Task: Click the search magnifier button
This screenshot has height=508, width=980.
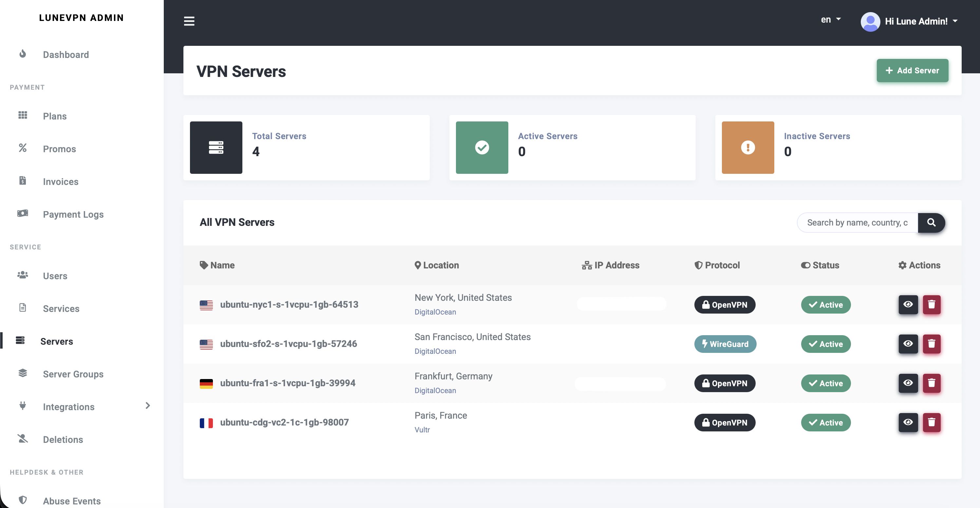Action: click(931, 223)
